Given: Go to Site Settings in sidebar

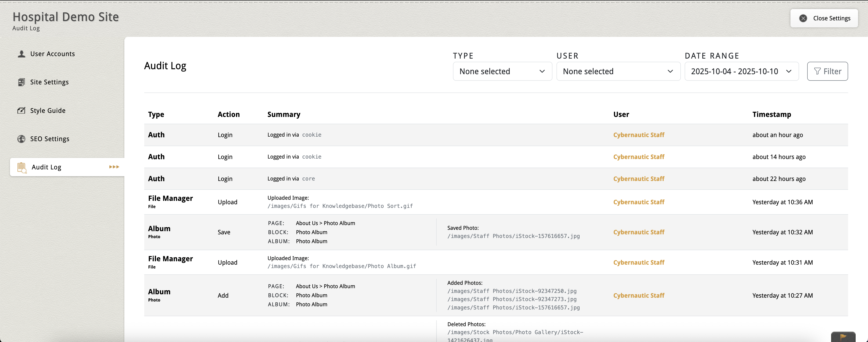Looking at the screenshot, I should 49,82.
